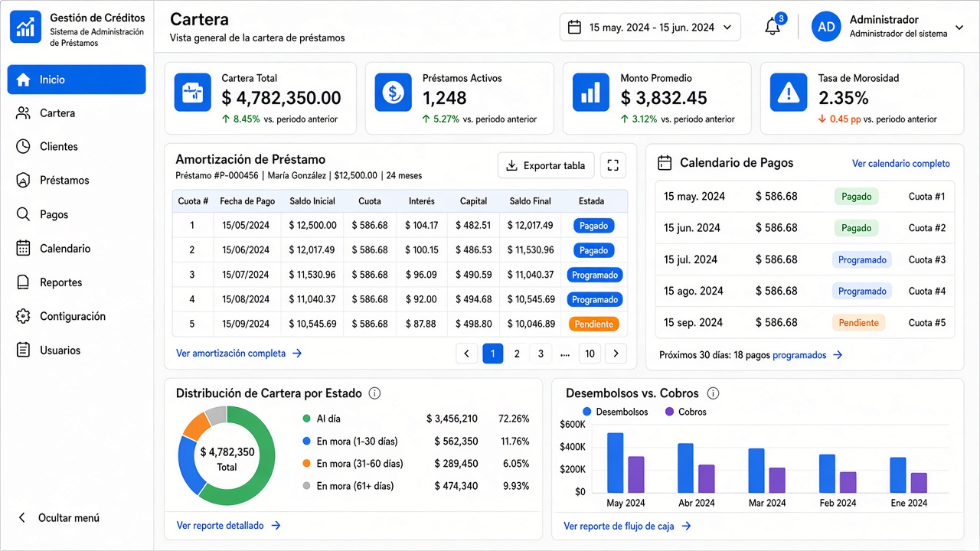Viewport: 980px width, 551px height.
Task: Click the Gestión de Créditos logo icon
Action: [x=26, y=28]
